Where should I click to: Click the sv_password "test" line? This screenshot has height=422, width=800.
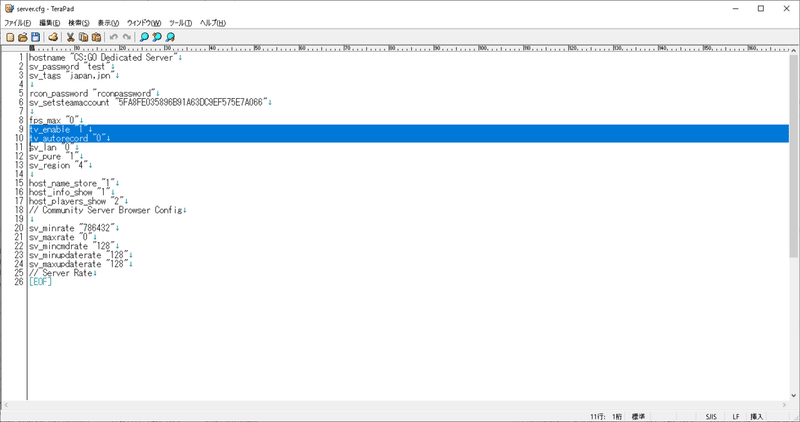pyautogui.click(x=70, y=66)
